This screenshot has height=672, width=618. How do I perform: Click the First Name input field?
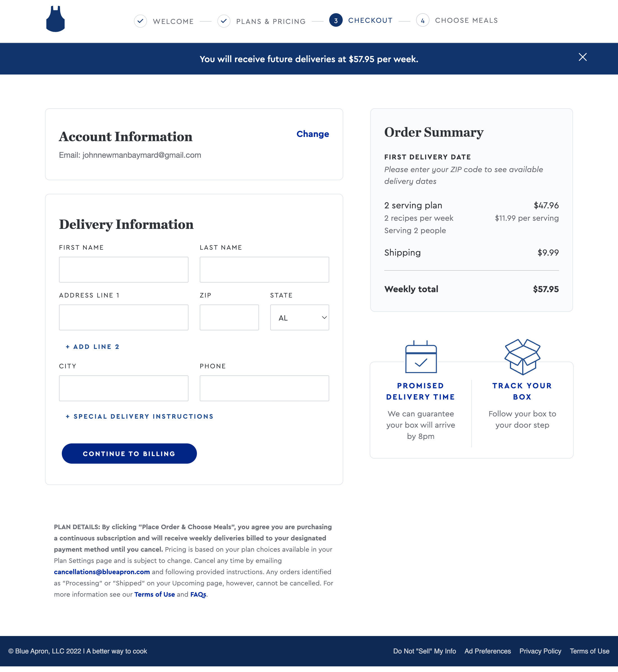point(123,269)
